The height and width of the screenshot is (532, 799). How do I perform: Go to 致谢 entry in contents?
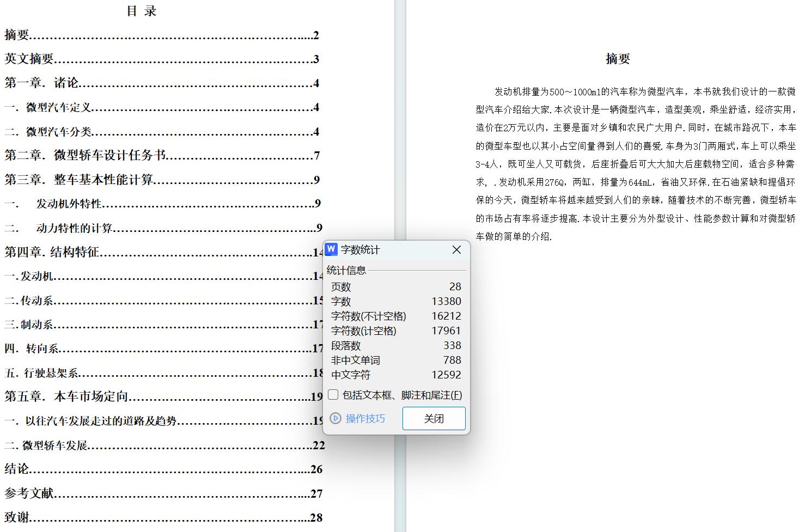tap(17, 517)
